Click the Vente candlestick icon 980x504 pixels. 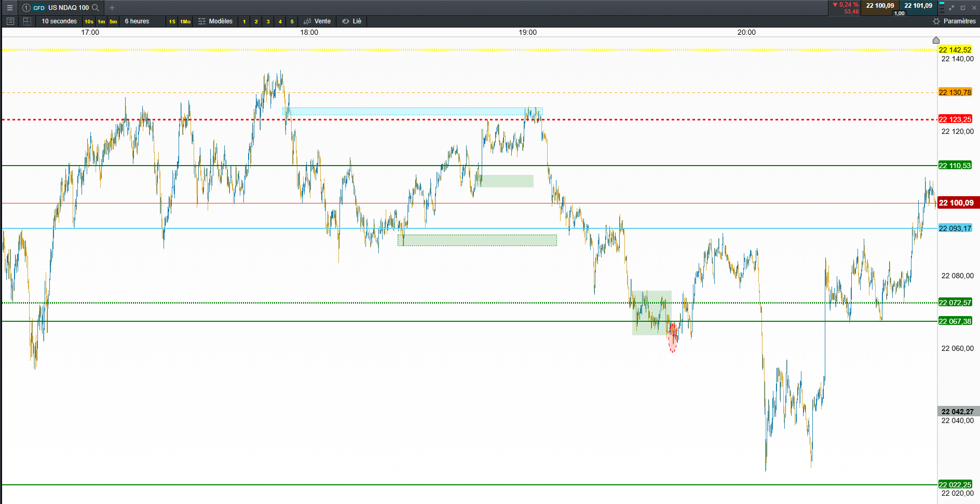(x=307, y=21)
